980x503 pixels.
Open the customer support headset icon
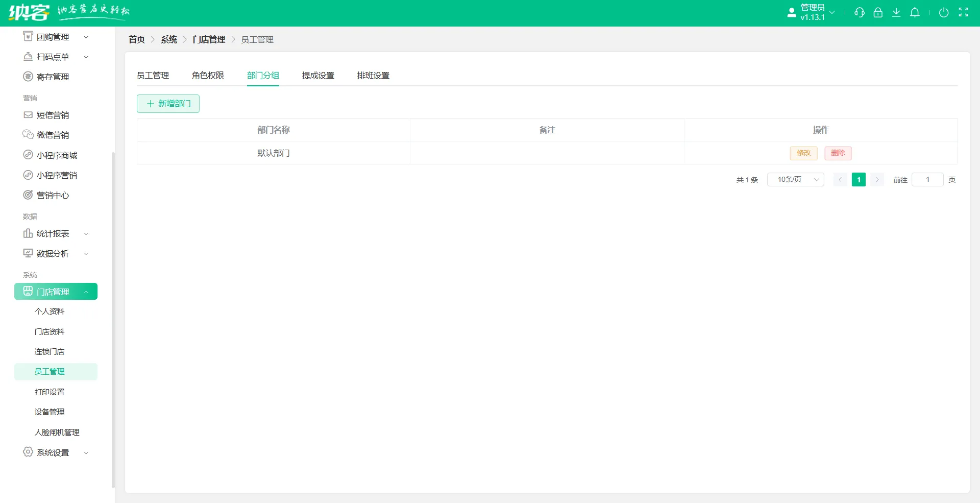860,13
